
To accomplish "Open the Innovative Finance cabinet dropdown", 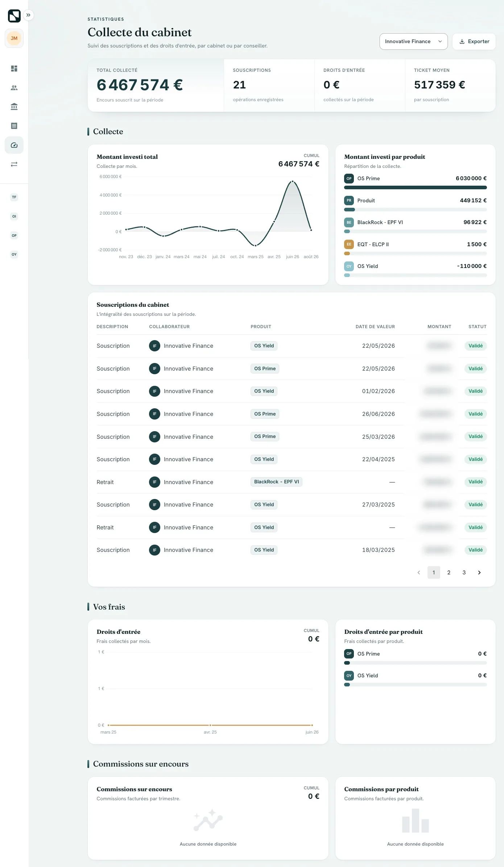I will [413, 41].
